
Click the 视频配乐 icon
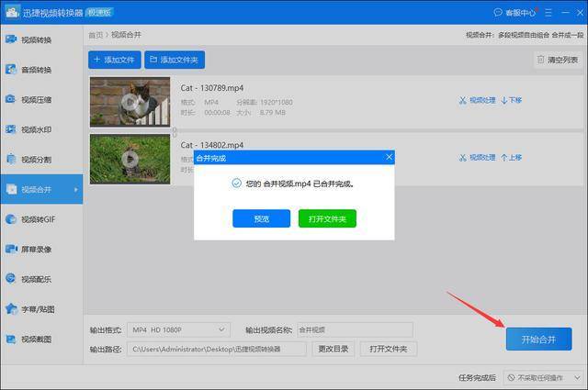(x=11, y=278)
